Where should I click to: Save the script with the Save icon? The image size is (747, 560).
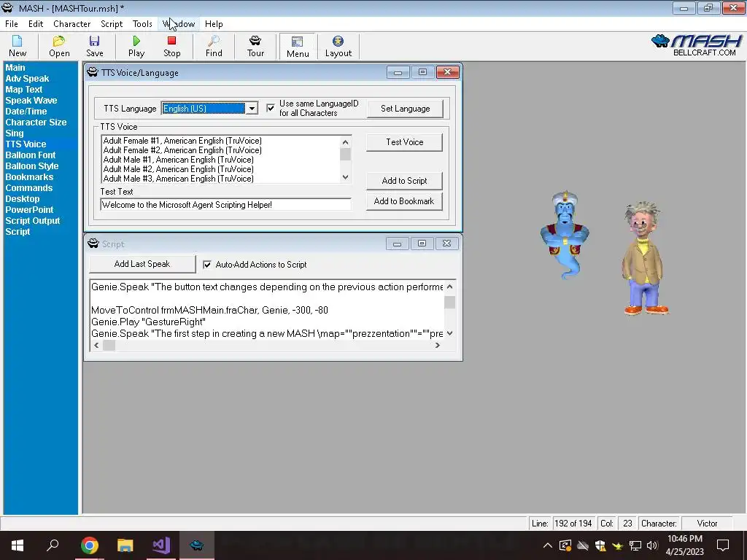94,46
